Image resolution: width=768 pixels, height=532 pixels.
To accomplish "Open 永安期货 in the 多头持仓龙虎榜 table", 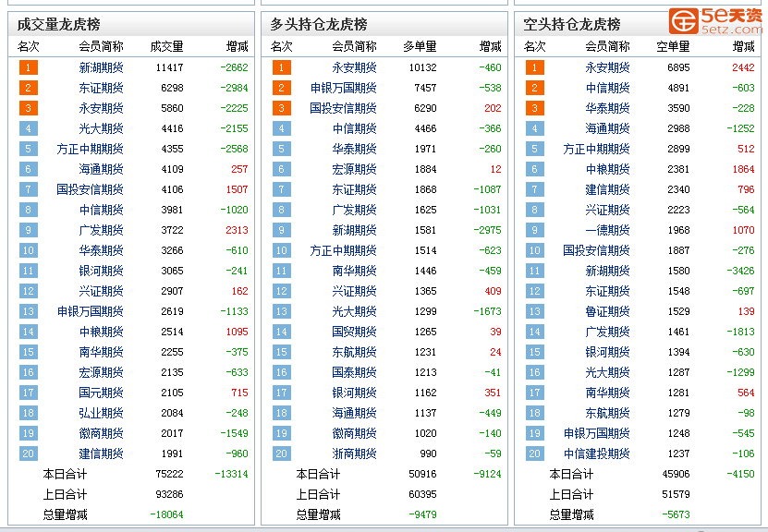I will 354,67.
